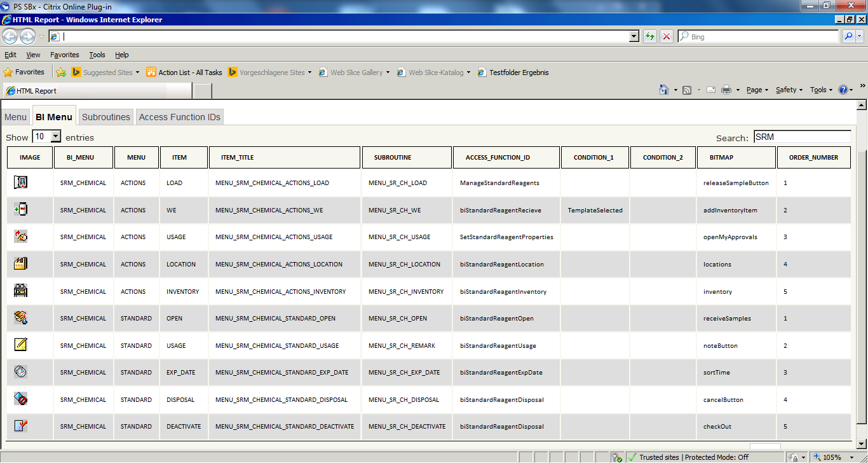Open the address bar history dropdown
Screen dimensions: 868x463
[x=634, y=37]
